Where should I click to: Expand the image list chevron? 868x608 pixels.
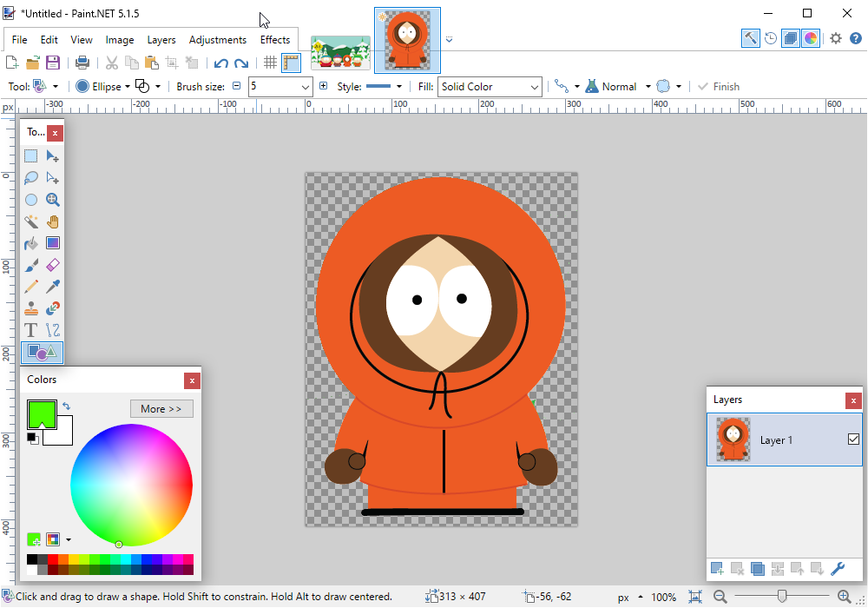(449, 39)
